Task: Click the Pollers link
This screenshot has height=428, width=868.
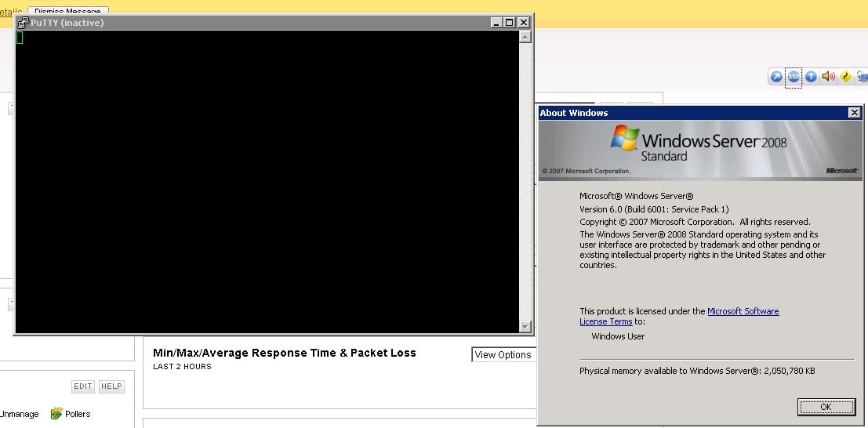Action: coord(78,414)
